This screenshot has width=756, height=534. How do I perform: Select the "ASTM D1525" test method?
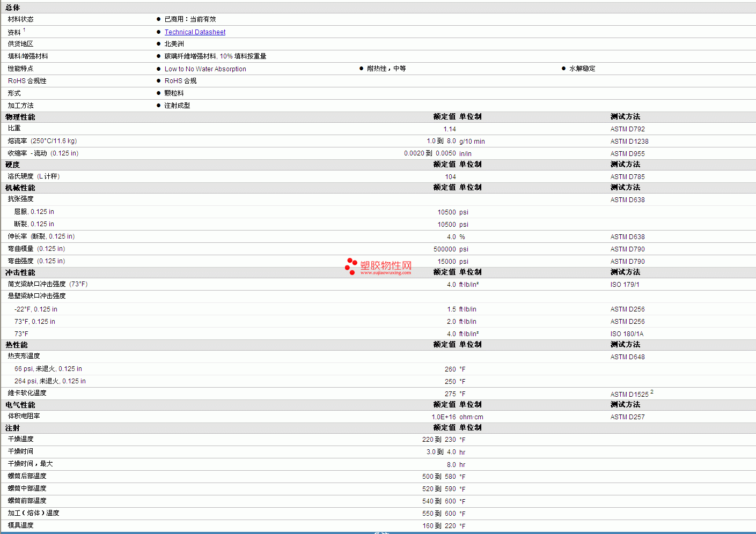pos(629,395)
